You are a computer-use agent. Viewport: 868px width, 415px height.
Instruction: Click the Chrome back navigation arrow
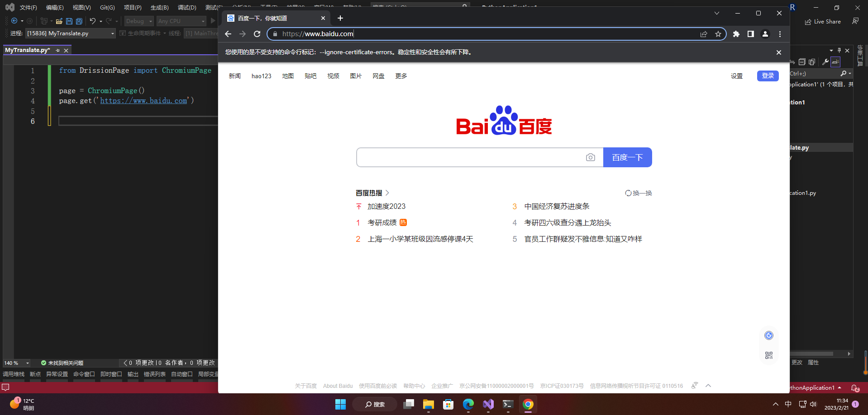tap(228, 34)
